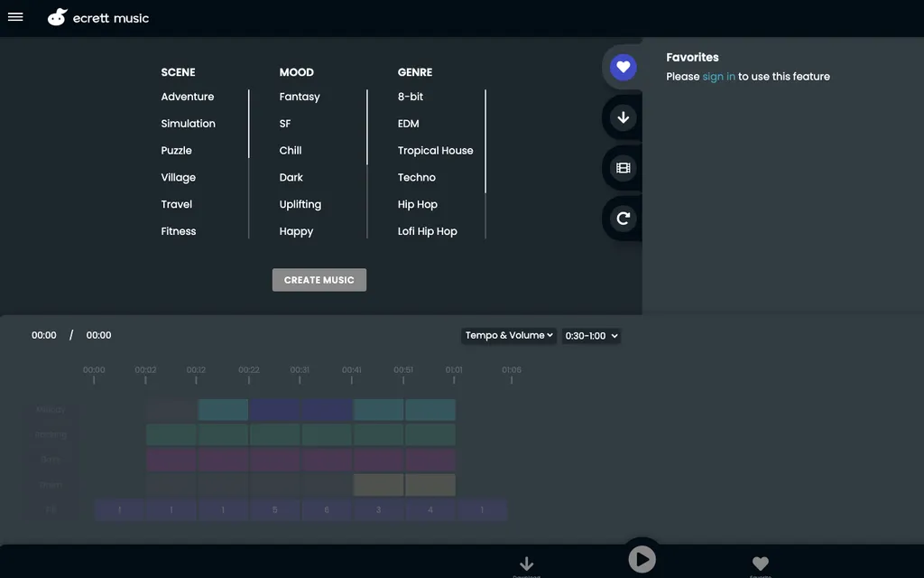
Task: Toggle the first teal Melody block
Action: (x=223, y=410)
